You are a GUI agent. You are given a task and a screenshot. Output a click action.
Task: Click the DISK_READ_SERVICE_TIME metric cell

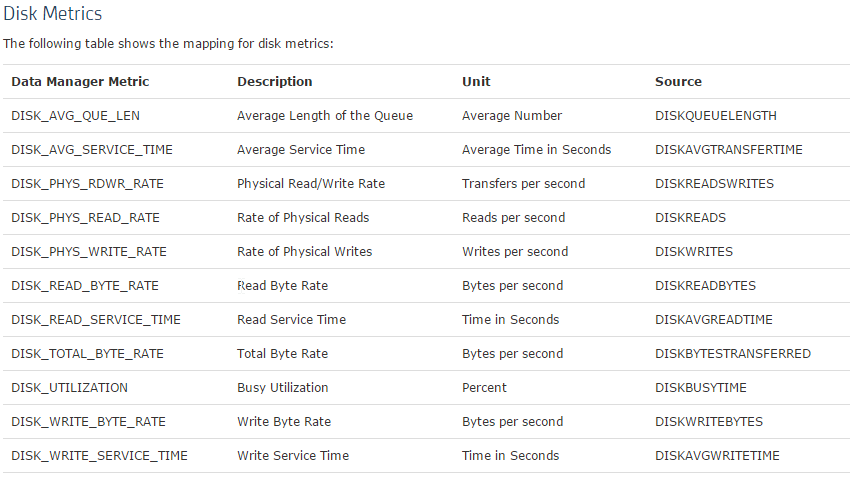(96, 320)
